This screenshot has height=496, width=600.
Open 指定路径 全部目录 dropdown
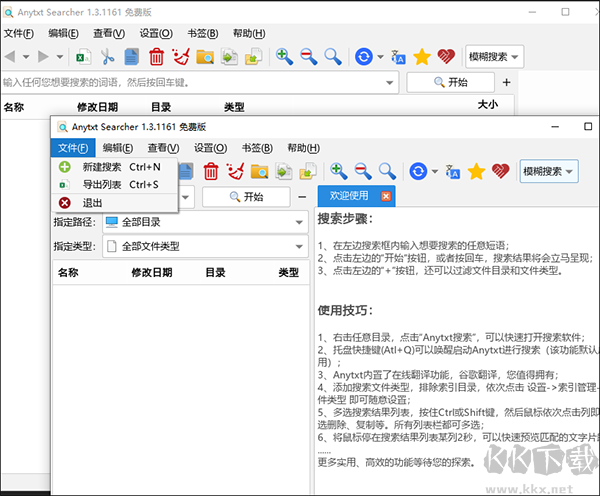tap(205, 222)
